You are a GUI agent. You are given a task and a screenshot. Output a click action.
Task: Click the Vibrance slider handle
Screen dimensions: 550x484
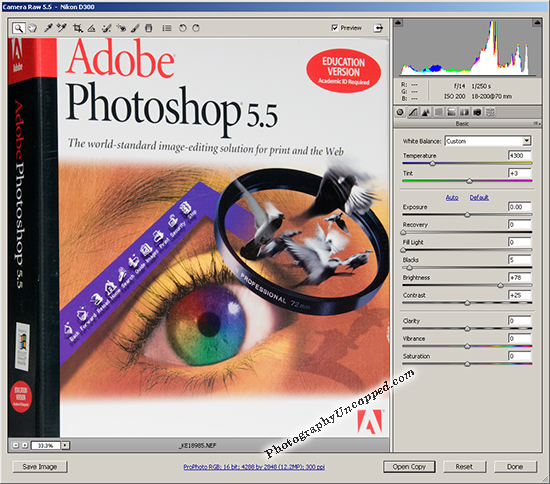tap(467, 346)
